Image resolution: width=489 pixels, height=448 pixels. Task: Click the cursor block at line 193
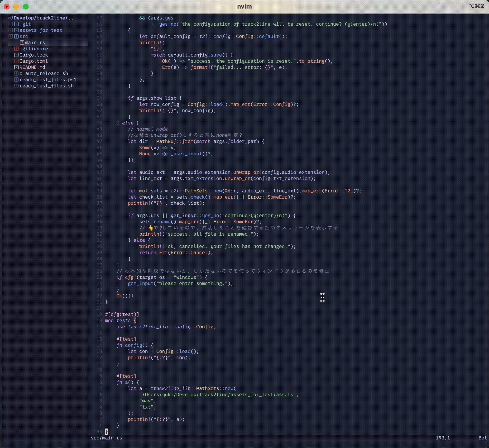(106, 432)
